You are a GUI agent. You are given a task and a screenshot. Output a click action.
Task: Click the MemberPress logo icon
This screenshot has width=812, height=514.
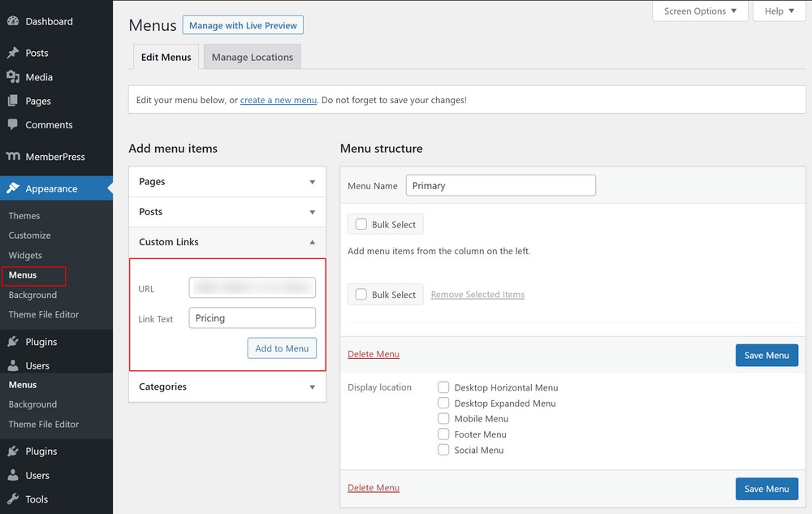coord(13,157)
